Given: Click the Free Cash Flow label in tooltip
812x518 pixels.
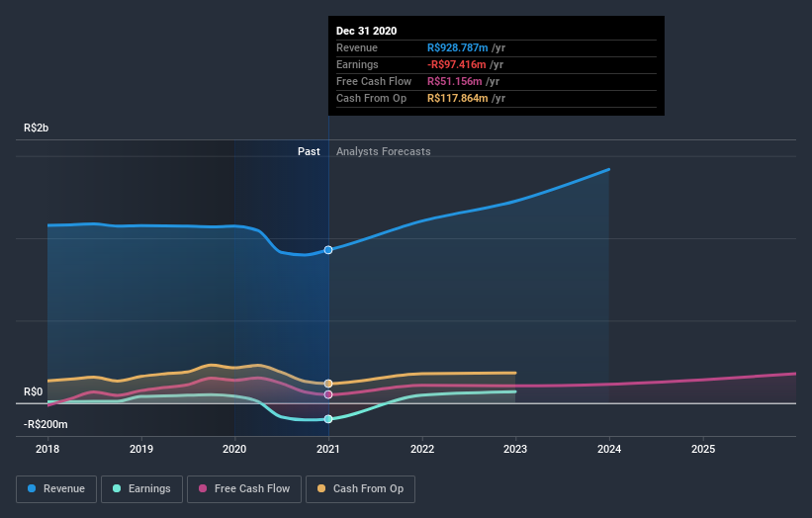Looking at the screenshot, I should coord(374,81).
